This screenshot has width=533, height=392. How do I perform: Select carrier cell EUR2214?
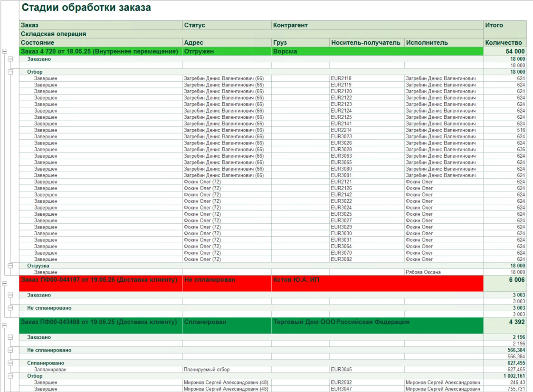367,130
